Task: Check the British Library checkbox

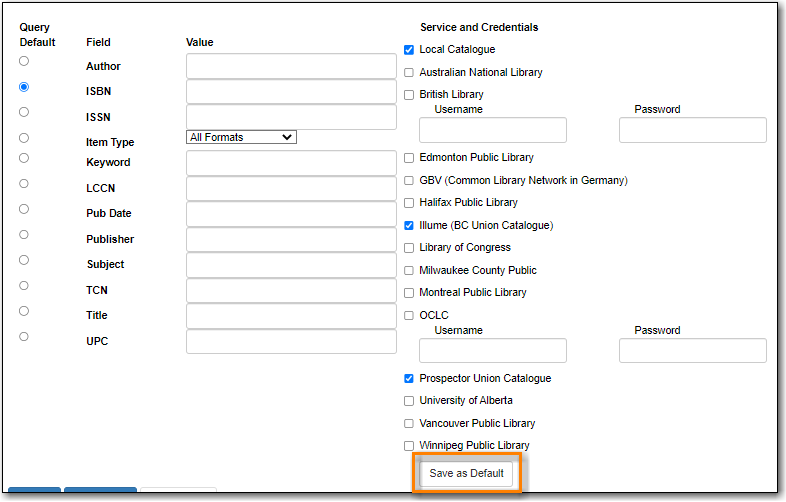Action: click(x=409, y=95)
